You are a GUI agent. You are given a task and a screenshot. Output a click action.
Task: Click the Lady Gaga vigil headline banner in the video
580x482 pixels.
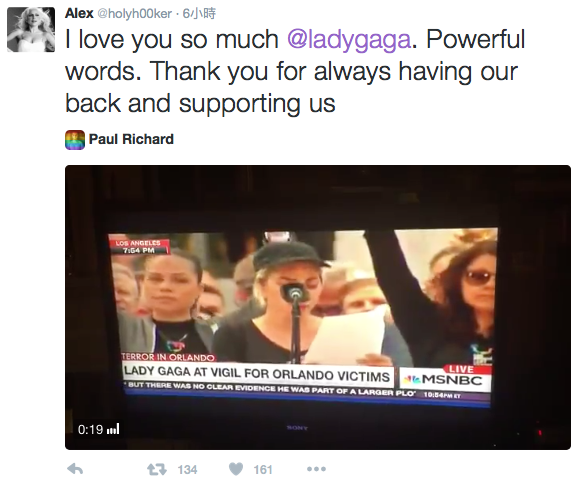[257, 373]
